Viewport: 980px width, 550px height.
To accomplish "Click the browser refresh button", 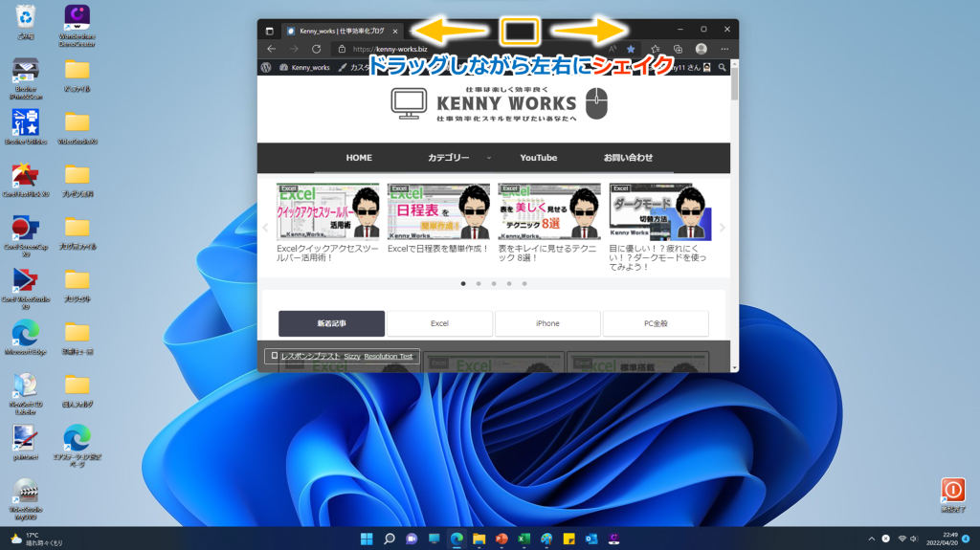I will 316,49.
